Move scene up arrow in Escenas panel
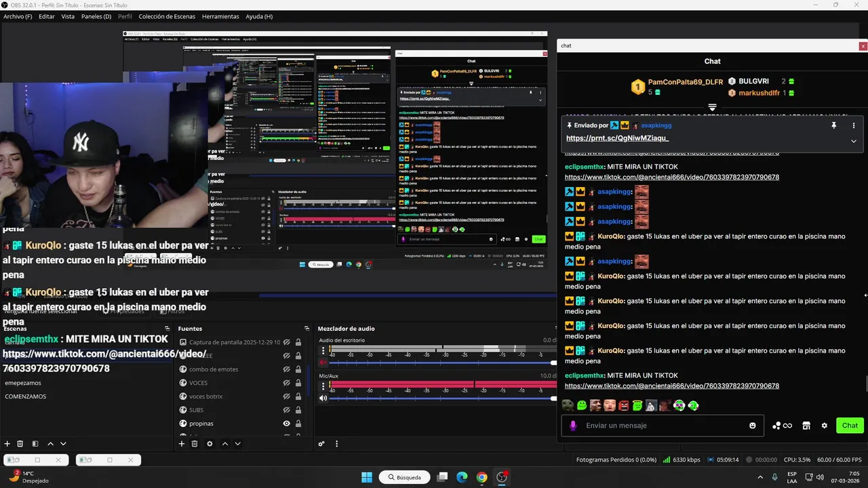This screenshot has width=868, height=488. click(x=50, y=443)
